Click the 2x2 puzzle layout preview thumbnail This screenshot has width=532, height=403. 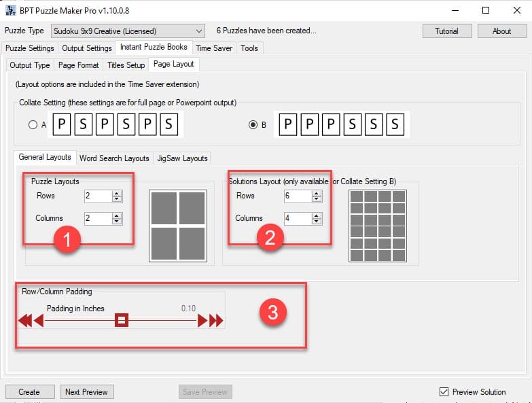pyautogui.click(x=177, y=226)
